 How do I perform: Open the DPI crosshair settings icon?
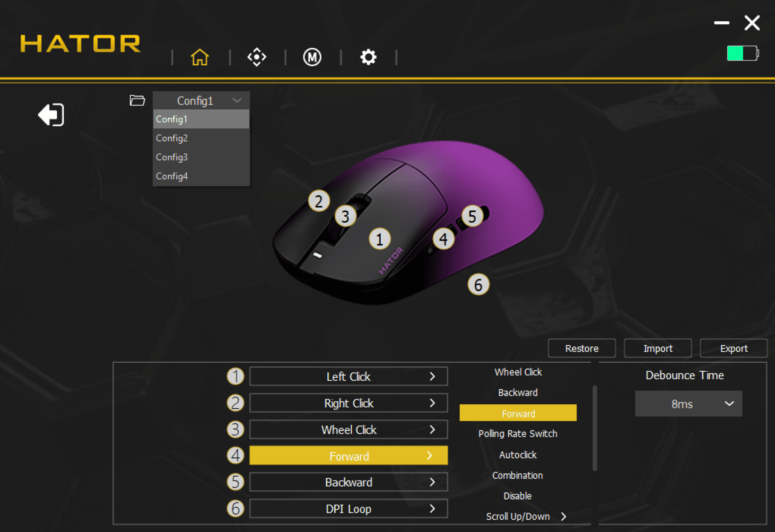click(x=257, y=57)
